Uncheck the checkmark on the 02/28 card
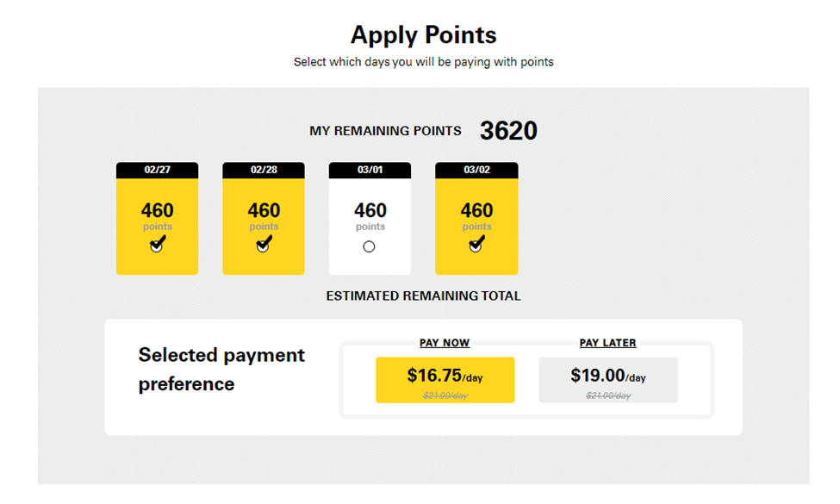Image resolution: width=840 pixels, height=504 pixels. 263,244
